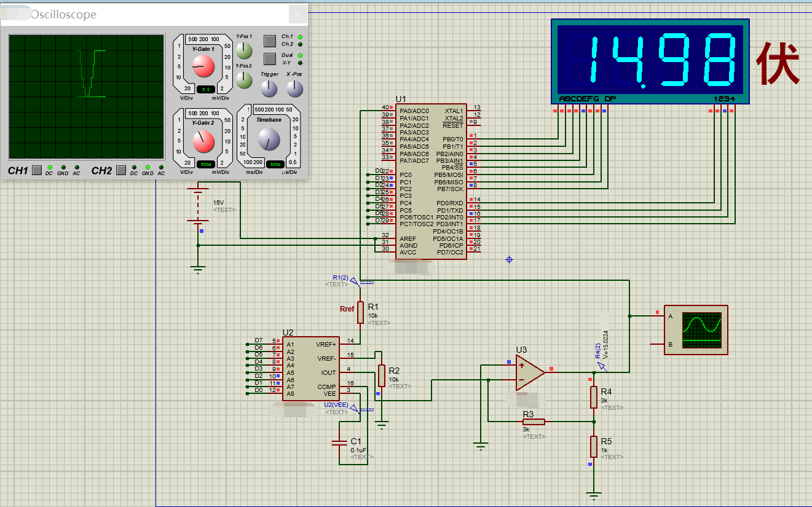Select the oscilloscope instrument in the schematic
Image resolution: width=812 pixels, height=507 pixels.
[x=696, y=330]
